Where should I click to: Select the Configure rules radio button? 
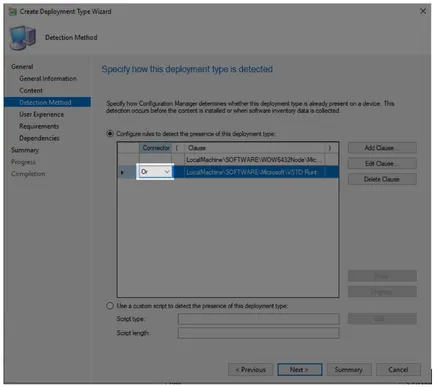click(x=110, y=134)
